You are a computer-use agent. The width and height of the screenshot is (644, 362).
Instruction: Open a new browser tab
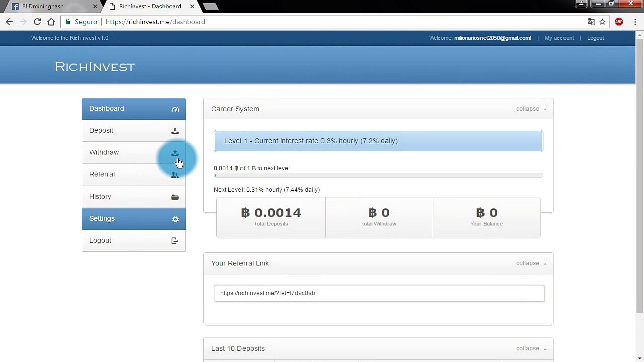(x=211, y=7)
